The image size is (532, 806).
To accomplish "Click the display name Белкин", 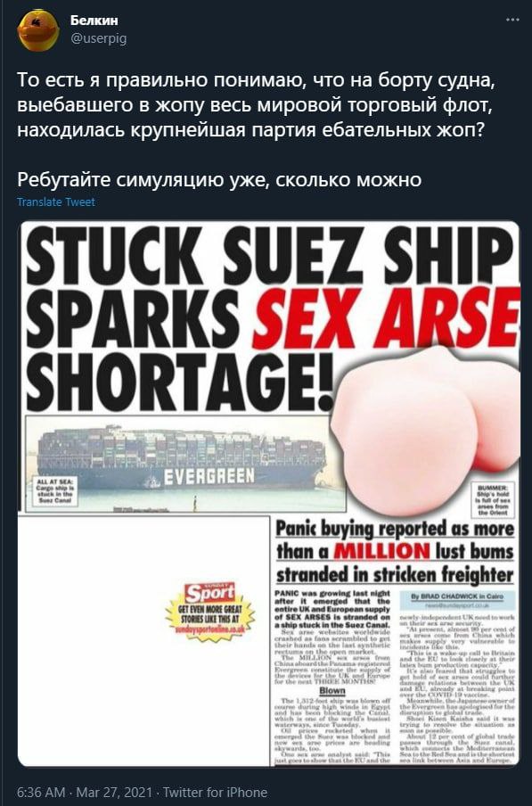I will pyautogui.click(x=94, y=20).
